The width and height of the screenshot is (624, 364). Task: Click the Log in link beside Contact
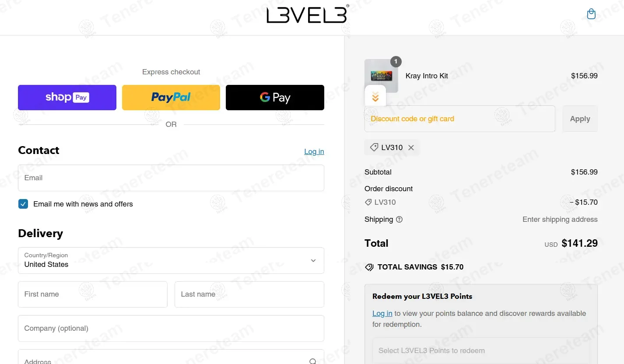tap(314, 151)
